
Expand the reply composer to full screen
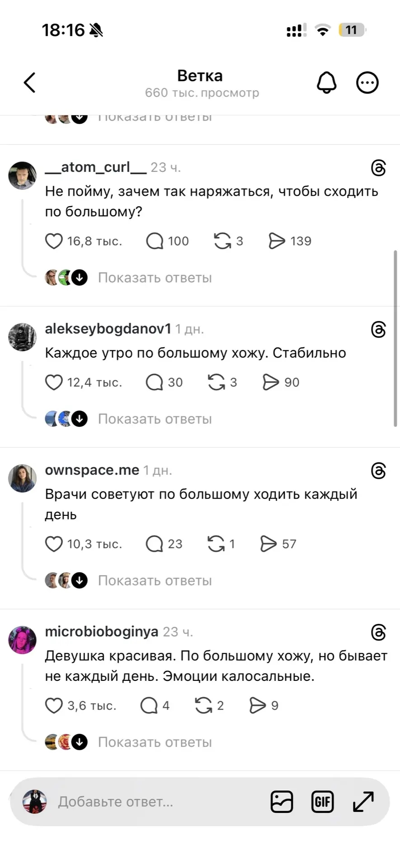pos(363,802)
